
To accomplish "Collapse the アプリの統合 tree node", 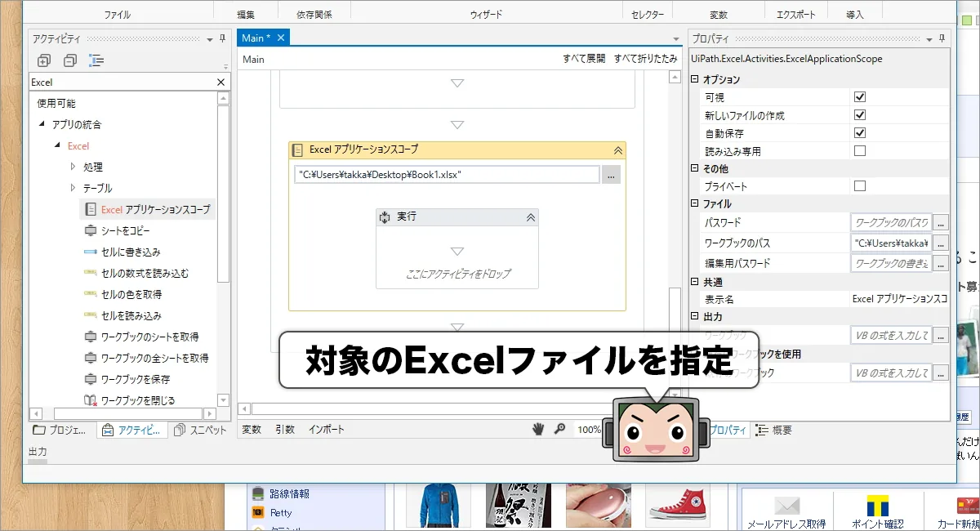I will 43,125.
